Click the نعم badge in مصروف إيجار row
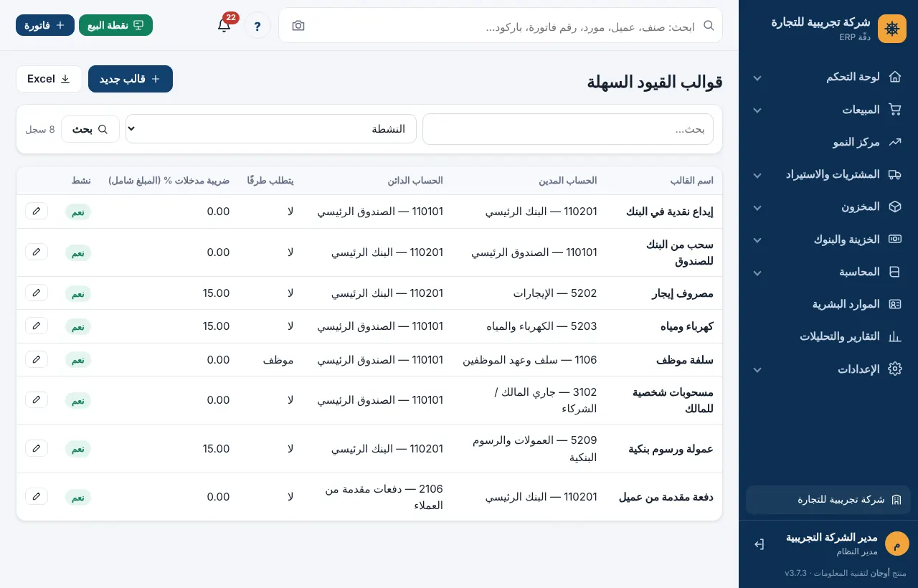This screenshot has width=918, height=588. tap(78, 293)
